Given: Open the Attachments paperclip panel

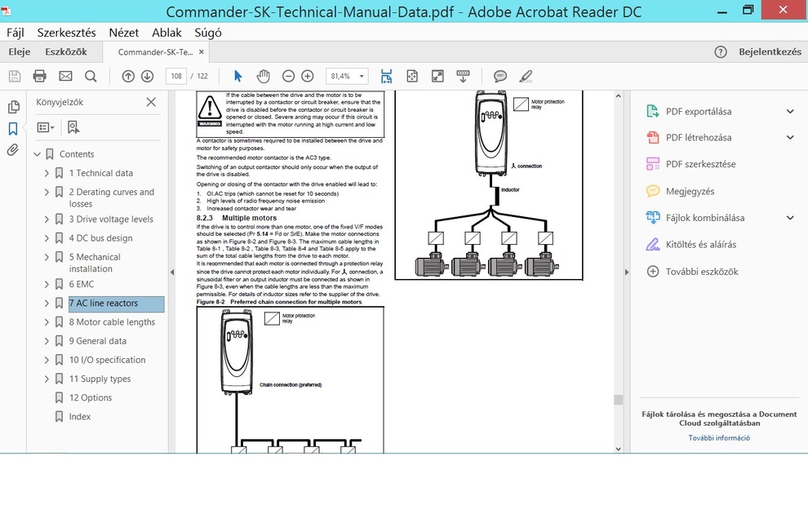Looking at the screenshot, I should click(x=13, y=150).
